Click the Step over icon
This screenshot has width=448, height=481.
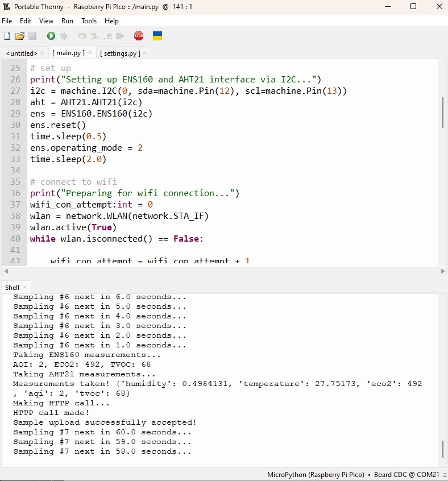(x=82, y=36)
